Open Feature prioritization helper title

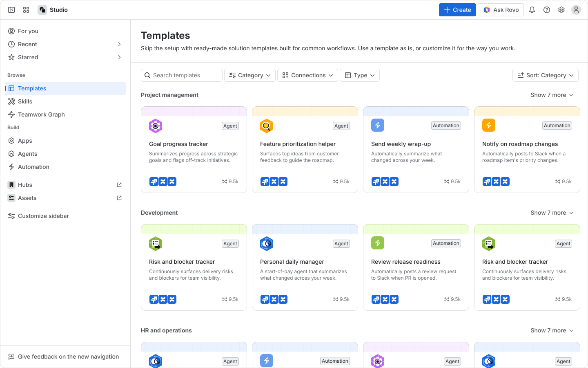click(x=298, y=144)
